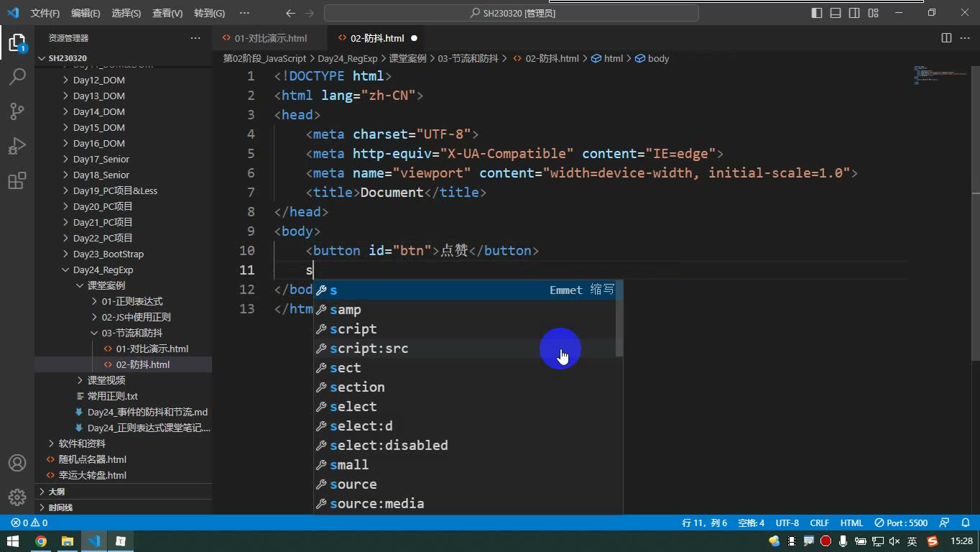Open 常用正则.txt in explorer
The width and height of the screenshot is (980, 552).
[113, 397]
